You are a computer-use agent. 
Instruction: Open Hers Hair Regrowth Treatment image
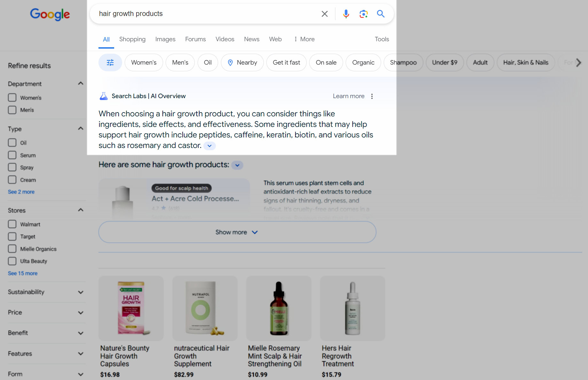353,308
